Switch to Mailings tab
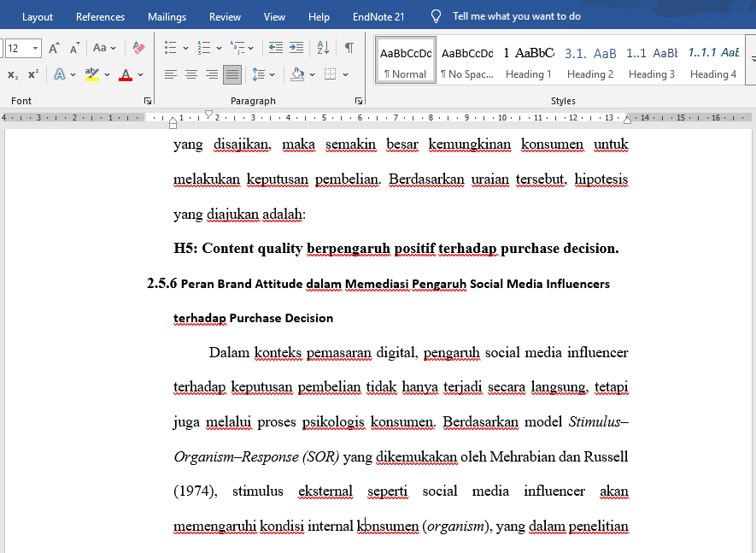Image resolution: width=756 pixels, height=553 pixels. pyautogui.click(x=167, y=17)
